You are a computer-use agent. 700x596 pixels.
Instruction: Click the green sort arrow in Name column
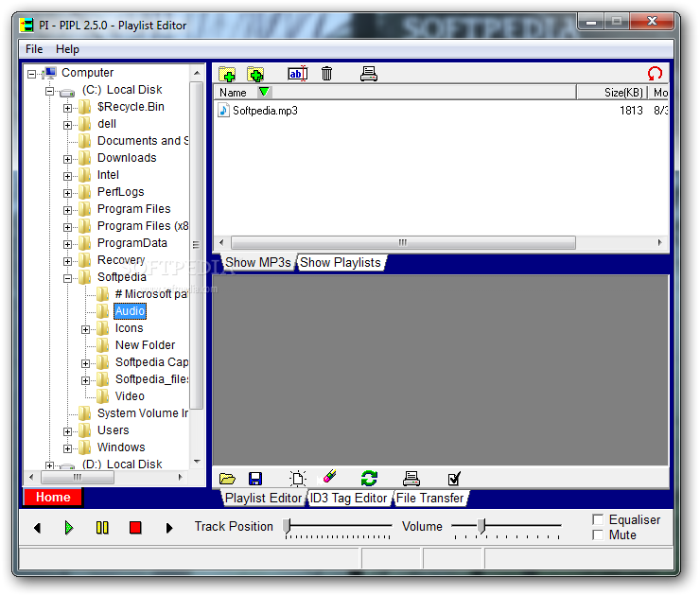point(264,92)
